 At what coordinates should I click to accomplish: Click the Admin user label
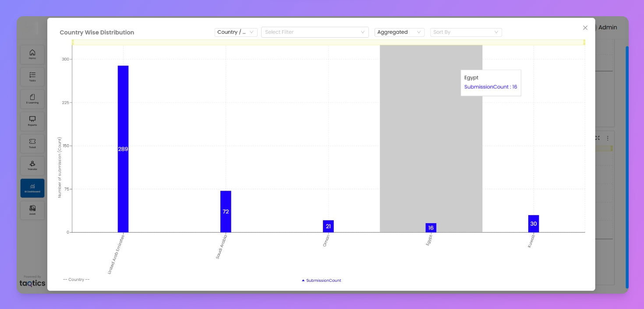point(608,27)
